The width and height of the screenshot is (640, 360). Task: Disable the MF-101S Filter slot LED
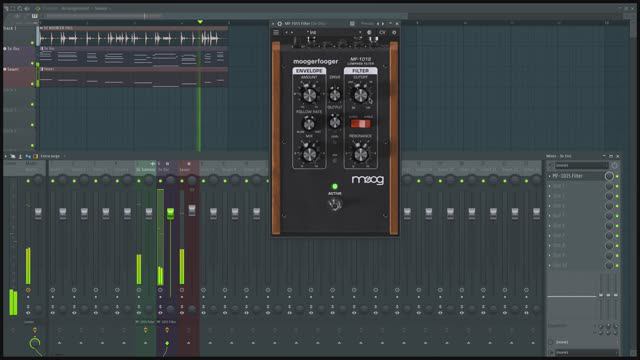617,176
